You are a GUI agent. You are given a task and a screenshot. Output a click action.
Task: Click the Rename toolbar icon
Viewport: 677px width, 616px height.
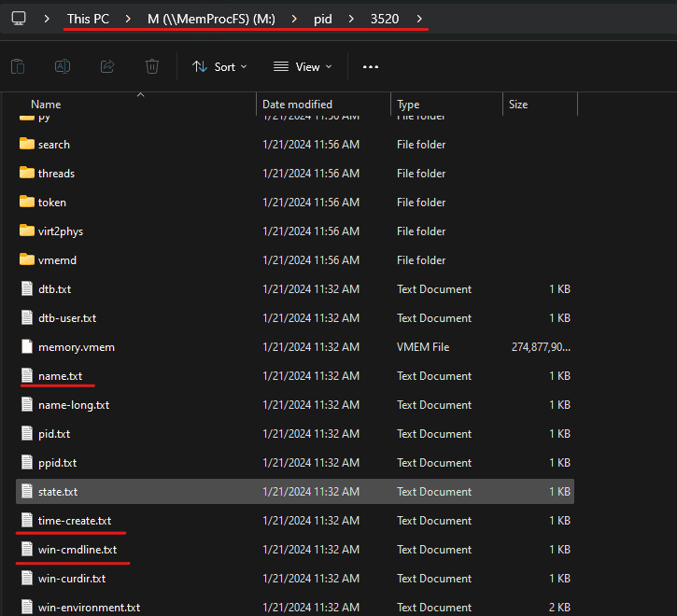tap(63, 66)
